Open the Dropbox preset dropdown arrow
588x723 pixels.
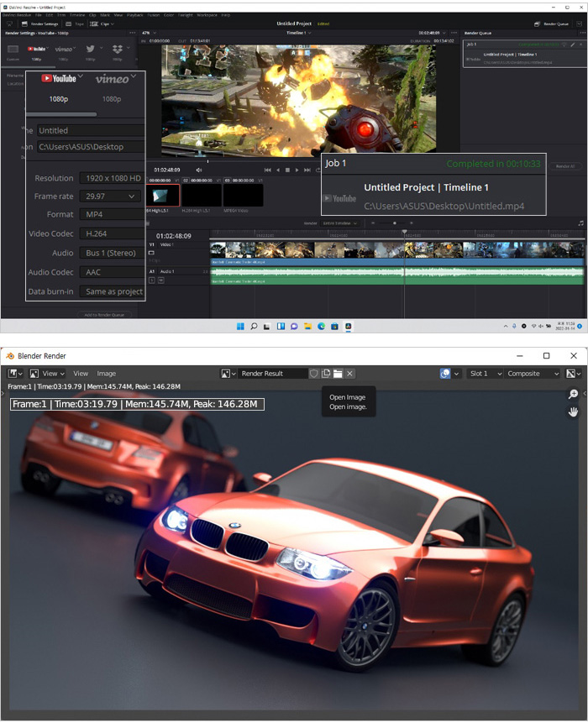129,48
